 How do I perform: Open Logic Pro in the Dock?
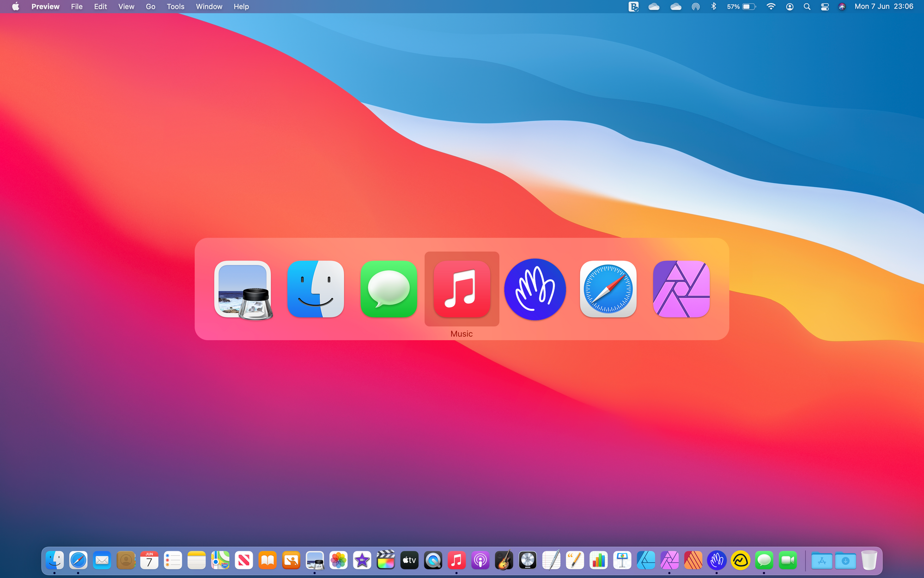point(527,560)
